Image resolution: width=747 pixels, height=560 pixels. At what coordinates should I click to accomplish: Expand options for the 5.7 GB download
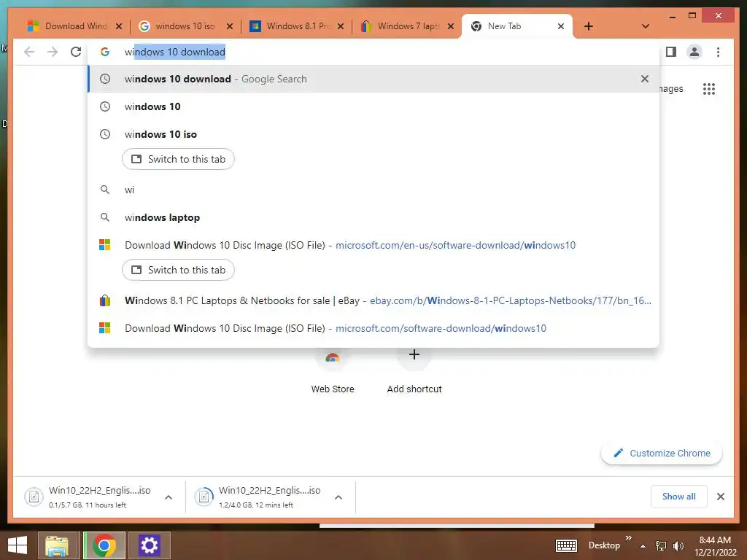(169, 497)
